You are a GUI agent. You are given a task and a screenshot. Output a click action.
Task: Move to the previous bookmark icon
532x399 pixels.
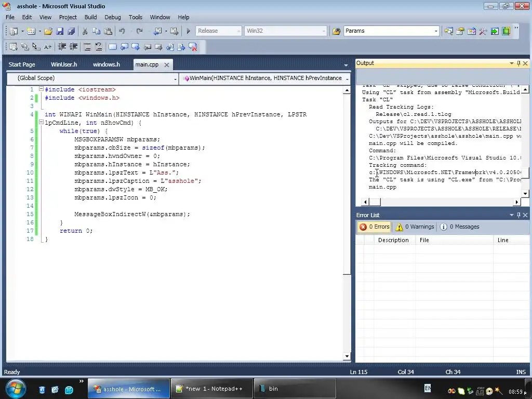124,47
